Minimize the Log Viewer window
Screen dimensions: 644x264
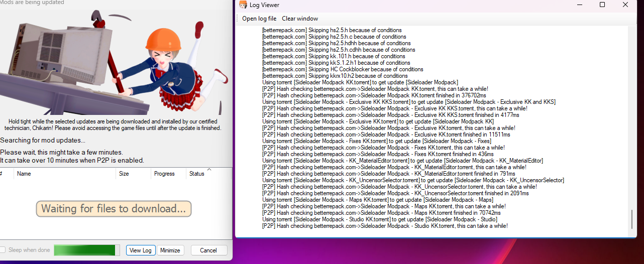pyautogui.click(x=579, y=5)
